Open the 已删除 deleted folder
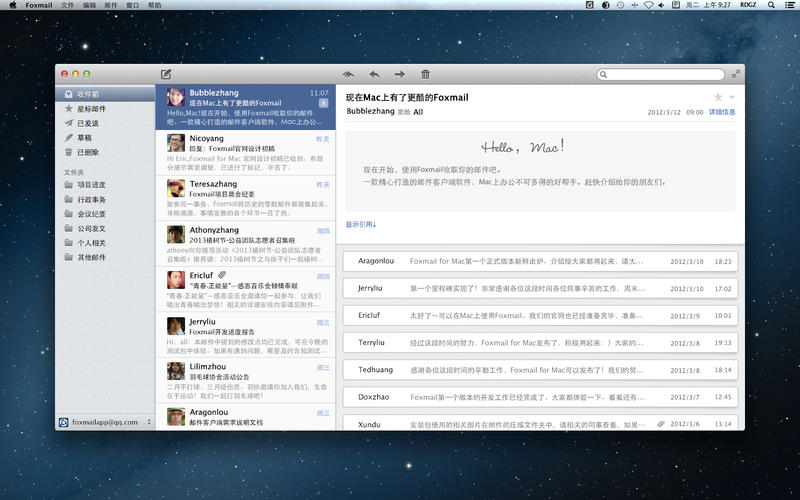800x500 pixels. coord(105,152)
